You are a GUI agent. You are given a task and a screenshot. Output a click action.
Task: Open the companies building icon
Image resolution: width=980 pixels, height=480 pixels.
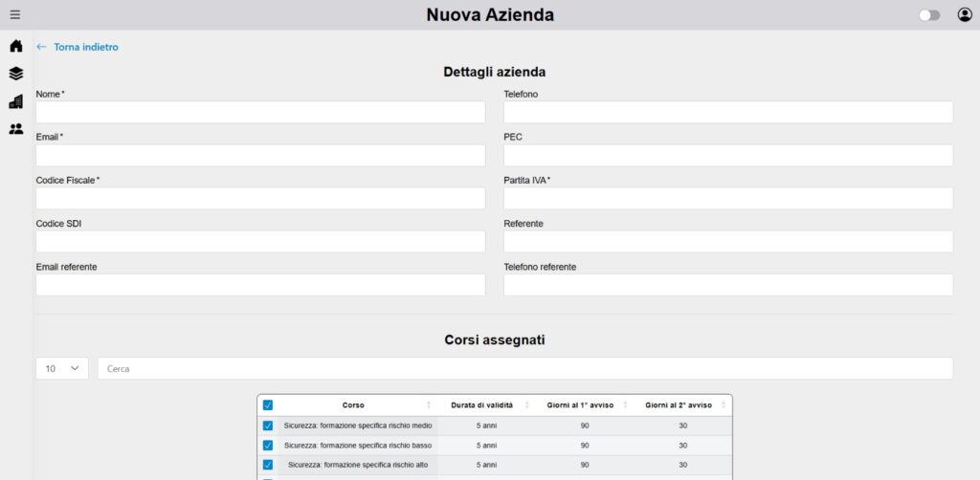point(15,101)
